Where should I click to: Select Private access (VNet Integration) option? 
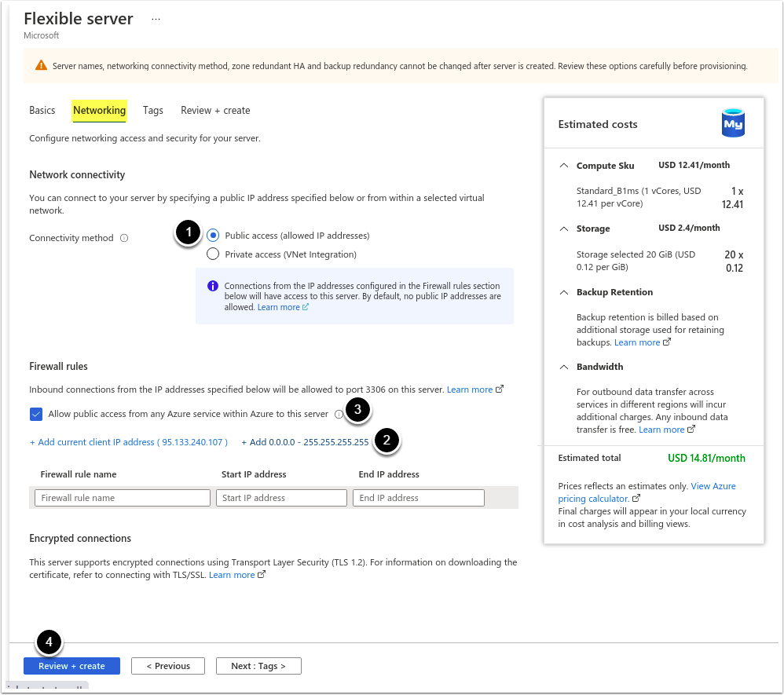tap(213, 254)
